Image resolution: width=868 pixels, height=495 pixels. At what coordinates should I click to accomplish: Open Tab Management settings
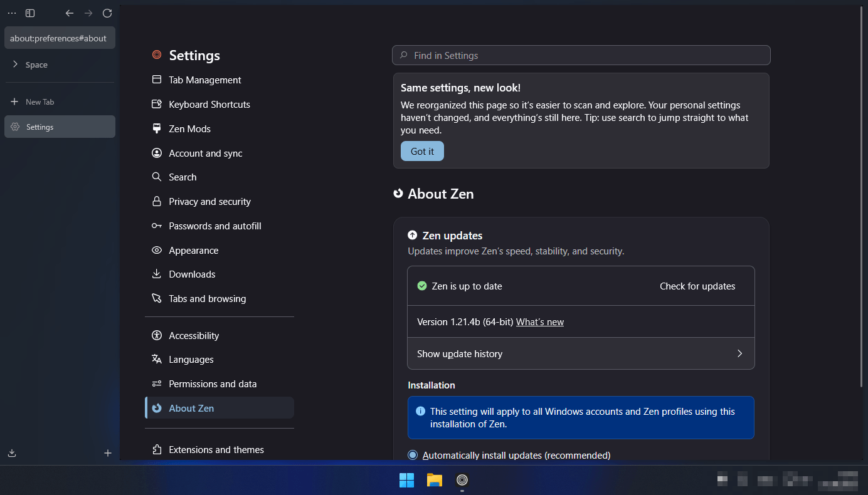[220, 80]
